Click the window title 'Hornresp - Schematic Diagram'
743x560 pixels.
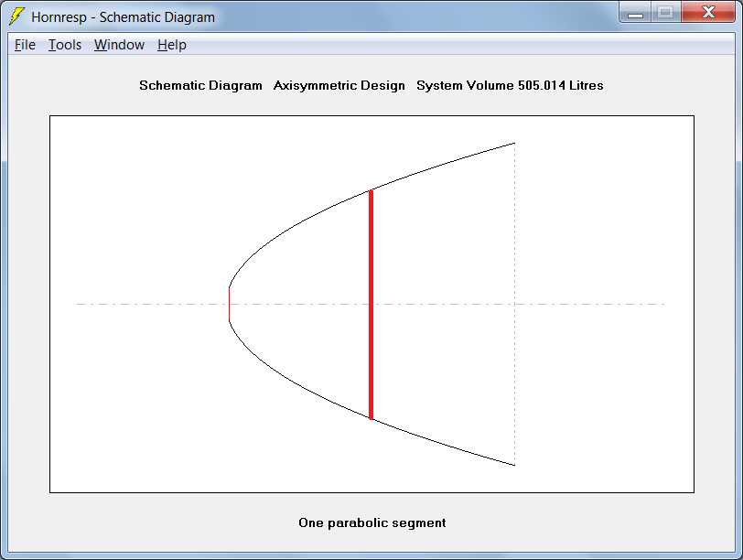pyautogui.click(x=124, y=17)
